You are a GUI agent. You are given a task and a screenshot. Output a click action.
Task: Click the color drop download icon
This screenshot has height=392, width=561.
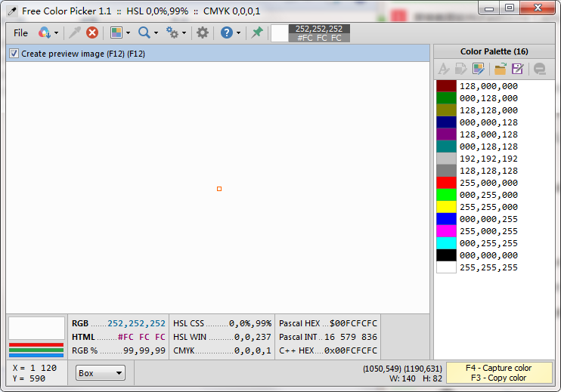[x=45, y=33]
